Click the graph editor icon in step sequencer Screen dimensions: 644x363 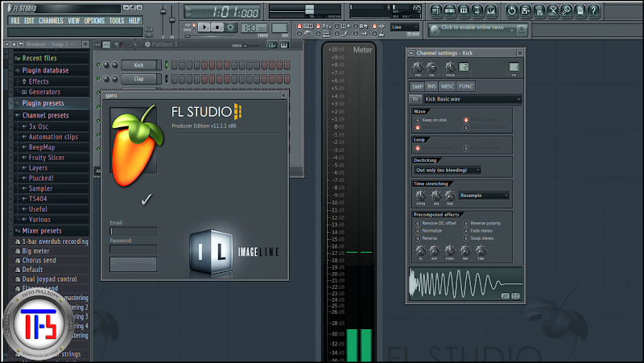[x=272, y=45]
